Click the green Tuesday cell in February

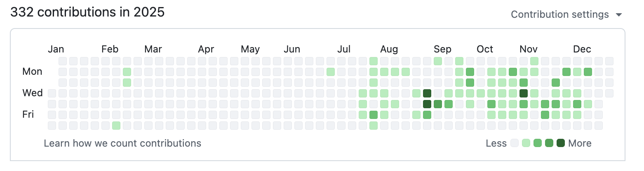[127, 82]
